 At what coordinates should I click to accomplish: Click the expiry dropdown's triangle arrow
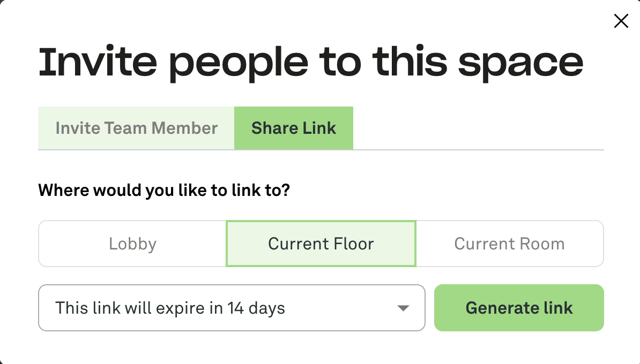click(x=403, y=308)
